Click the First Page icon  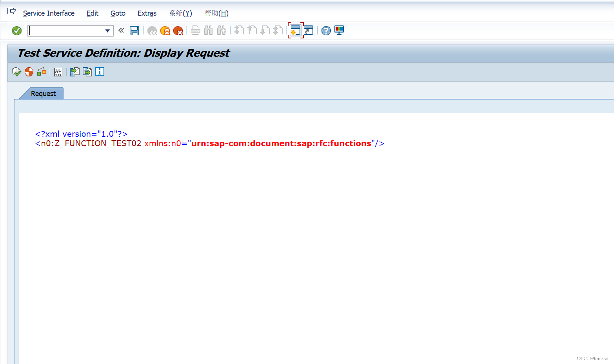[x=239, y=30]
